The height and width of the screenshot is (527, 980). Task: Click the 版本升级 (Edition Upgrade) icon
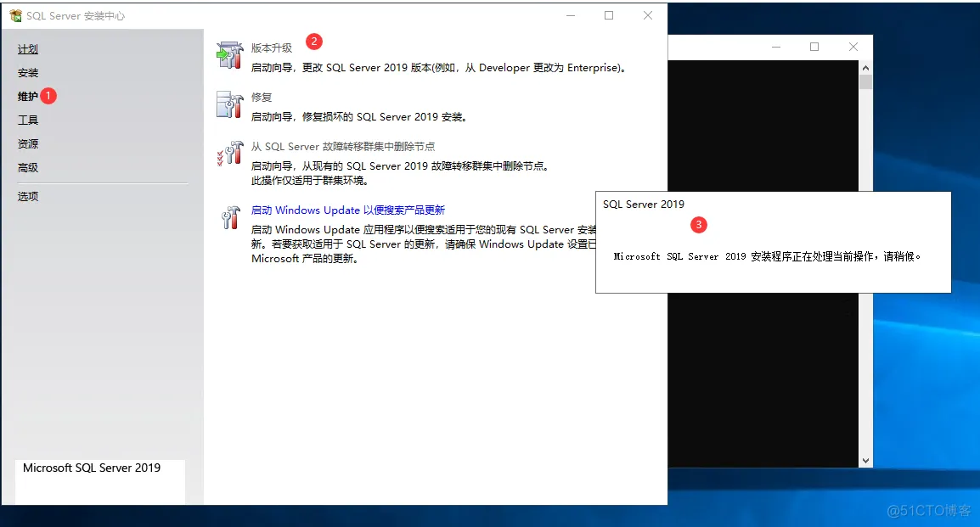[229, 55]
